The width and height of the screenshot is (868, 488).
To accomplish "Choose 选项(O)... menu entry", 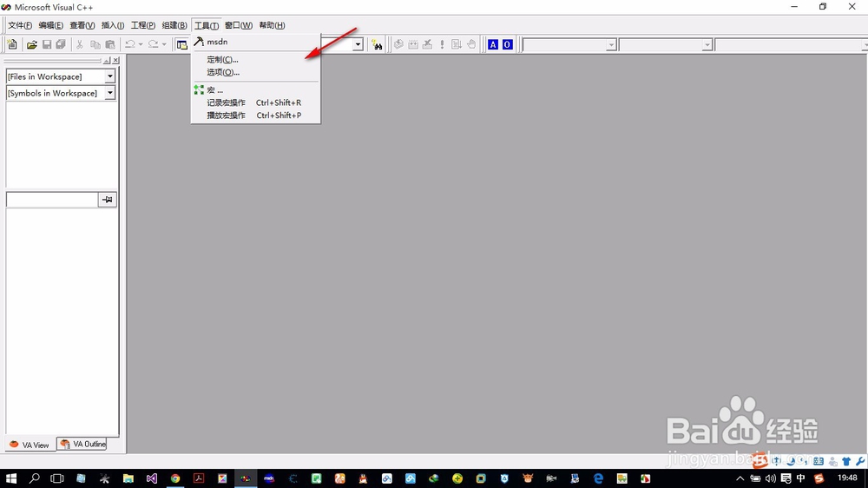I will coord(256,72).
